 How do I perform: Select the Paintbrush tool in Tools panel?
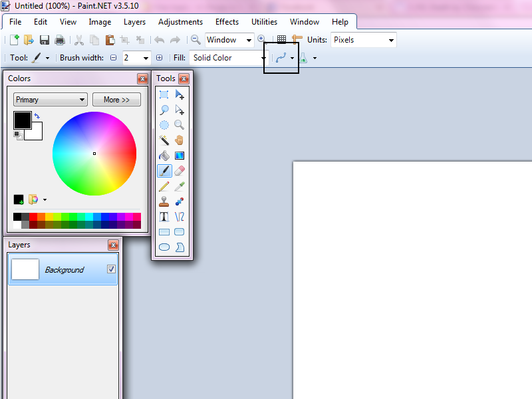[x=164, y=171]
